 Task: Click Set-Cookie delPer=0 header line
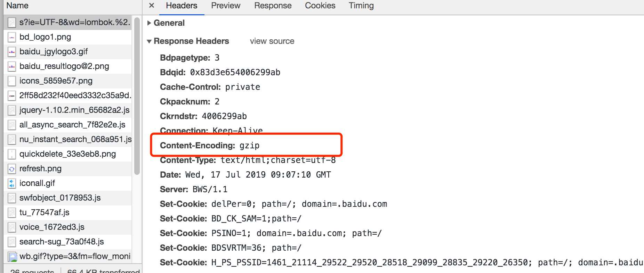pyautogui.click(x=273, y=204)
